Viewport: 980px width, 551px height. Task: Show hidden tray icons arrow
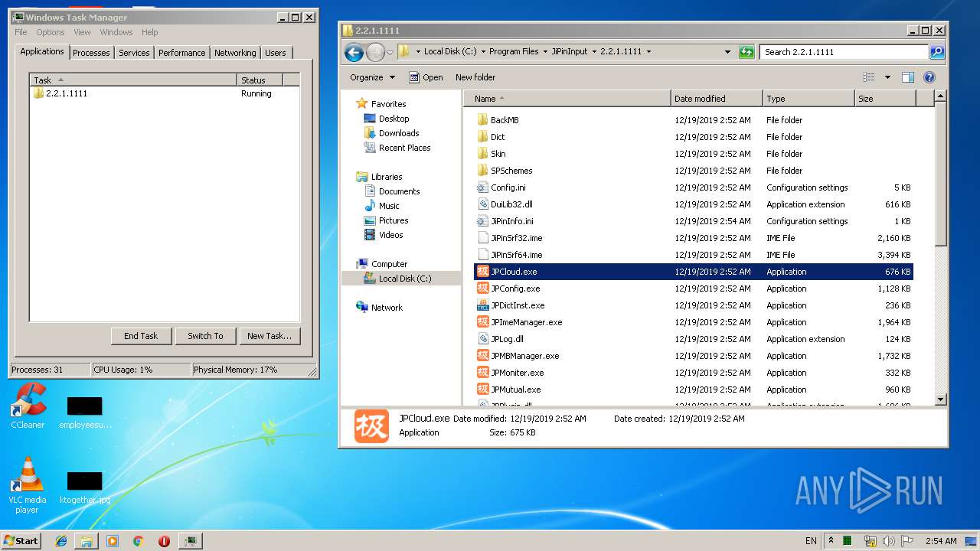coord(831,541)
